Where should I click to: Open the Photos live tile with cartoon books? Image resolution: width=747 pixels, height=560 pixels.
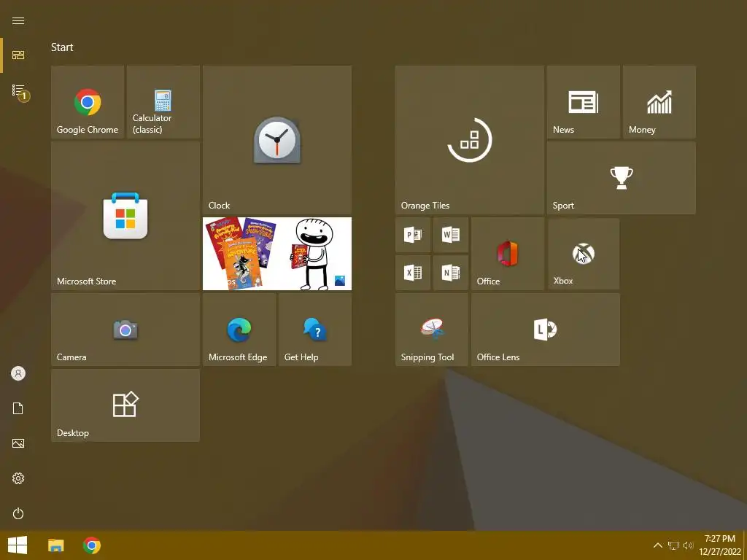point(276,254)
